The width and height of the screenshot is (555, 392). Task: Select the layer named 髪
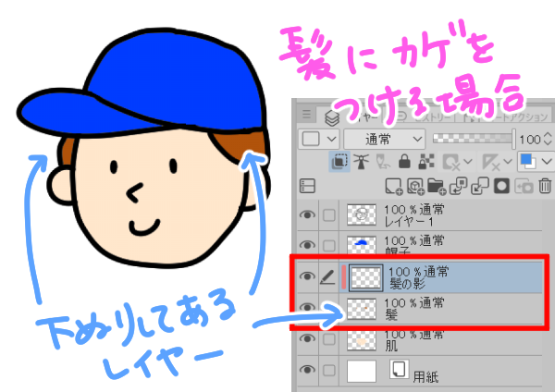[x=391, y=315]
